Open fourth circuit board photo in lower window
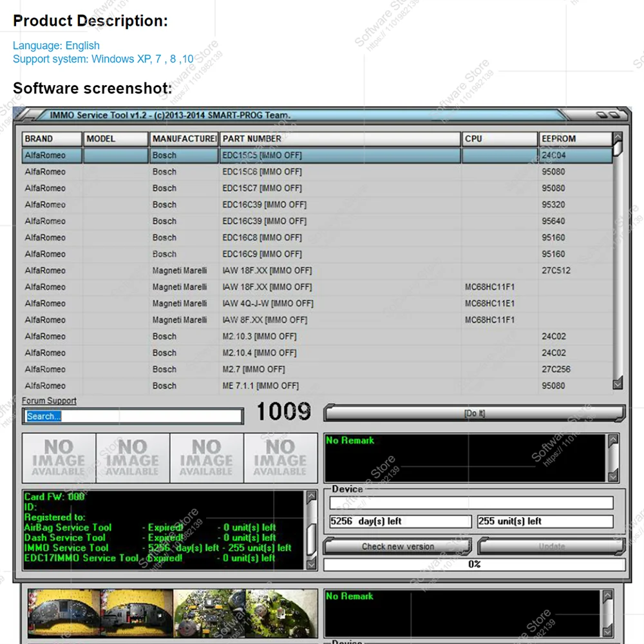644x644 pixels. click(x=282, y=614)
